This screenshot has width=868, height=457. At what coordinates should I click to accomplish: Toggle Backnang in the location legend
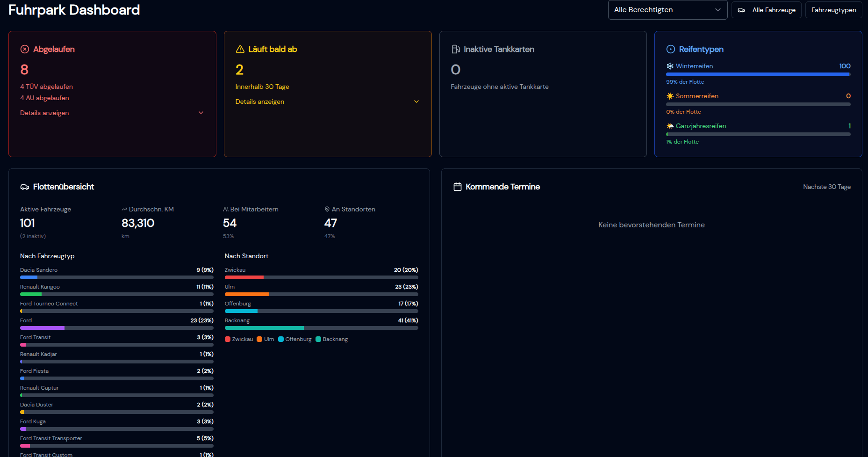[x=331, y=339]
